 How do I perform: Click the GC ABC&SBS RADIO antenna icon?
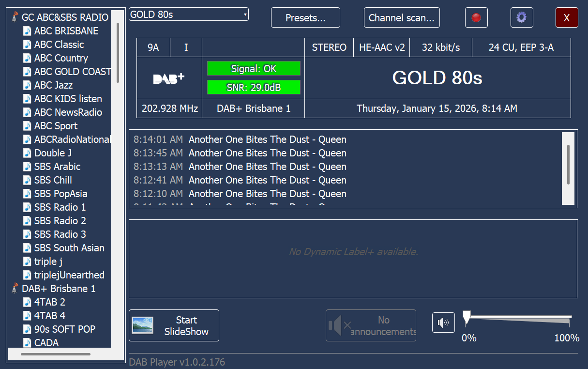point(15,17)
